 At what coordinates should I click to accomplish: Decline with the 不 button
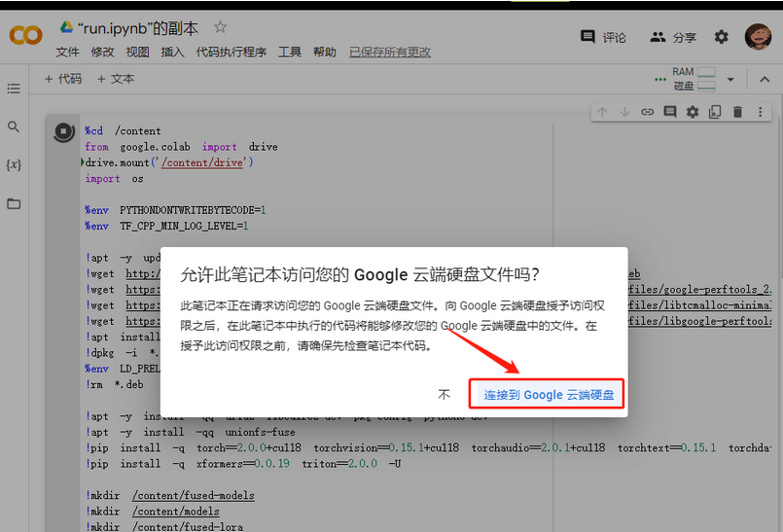click(444, 395)
